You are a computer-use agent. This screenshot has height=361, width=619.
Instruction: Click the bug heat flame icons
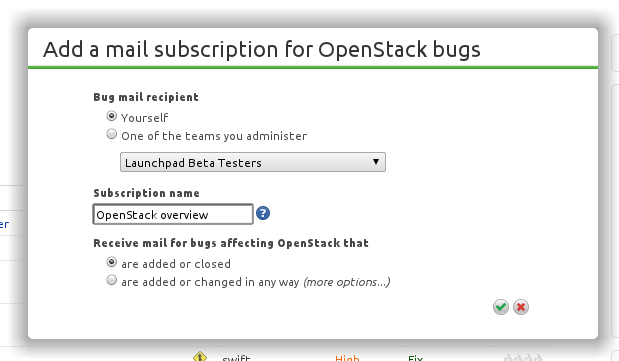(523, 357)
